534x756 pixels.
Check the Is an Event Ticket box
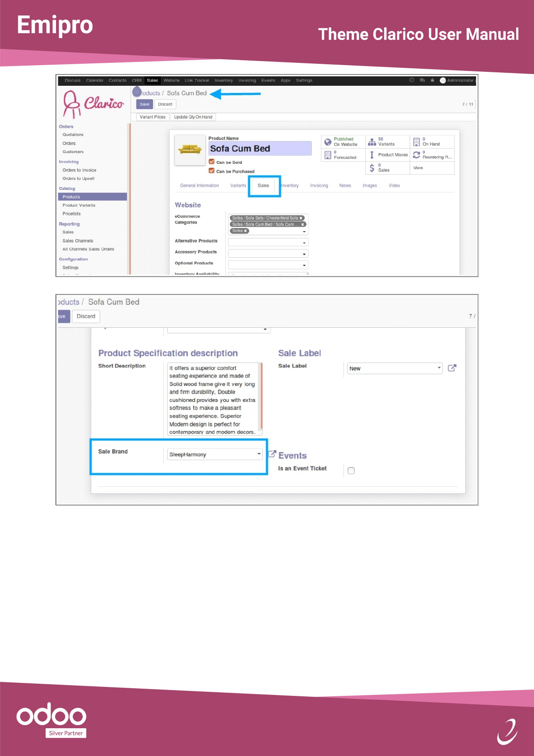[x=351, y=470]
